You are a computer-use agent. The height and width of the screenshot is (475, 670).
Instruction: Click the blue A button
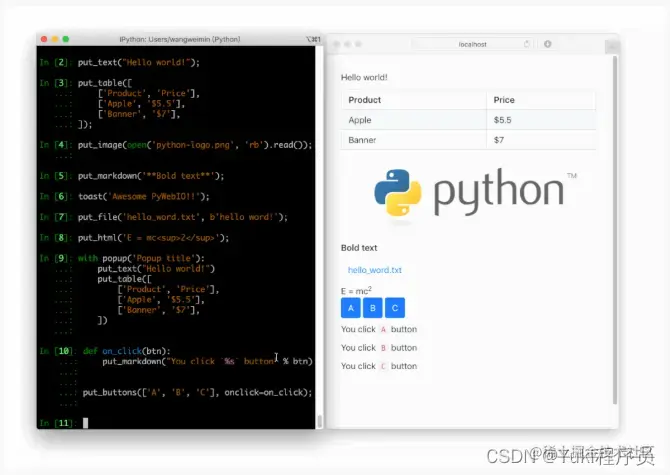(x=351, y=308)
